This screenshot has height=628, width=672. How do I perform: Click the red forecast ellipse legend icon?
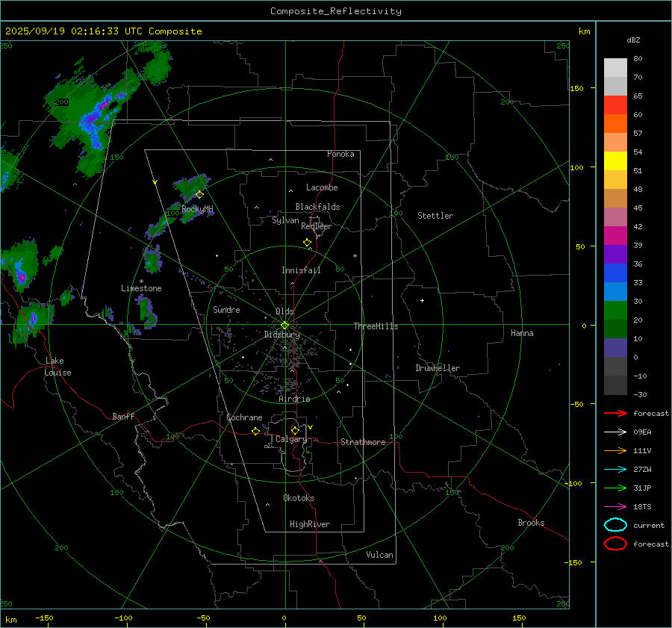[615, 544]
